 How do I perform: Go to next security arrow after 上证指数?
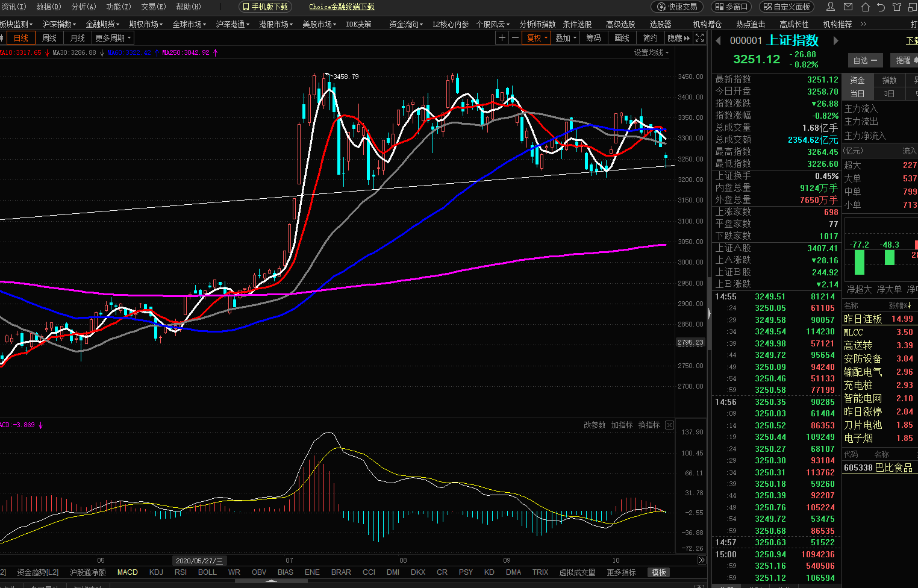(x=835, y=41)
